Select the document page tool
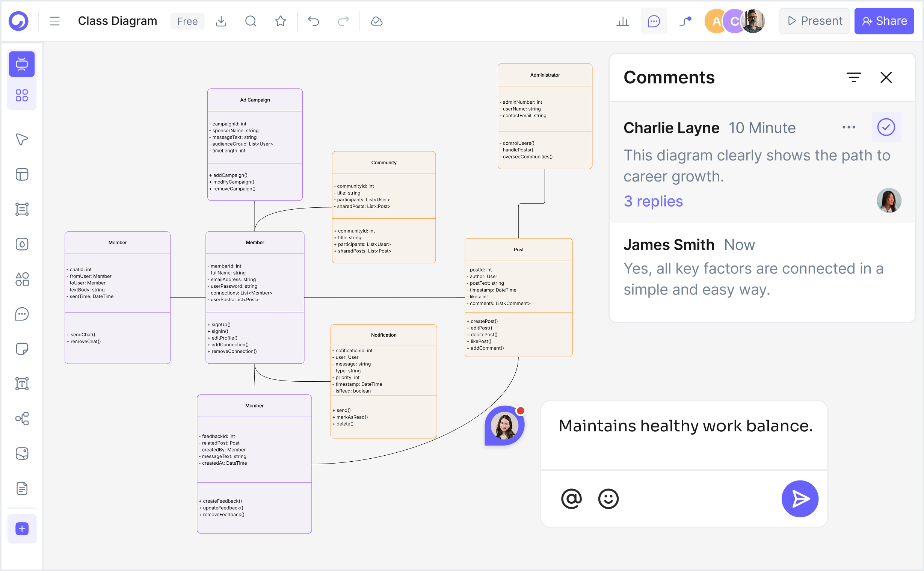This screenshot has width=924, height=571. click(22, 489)
